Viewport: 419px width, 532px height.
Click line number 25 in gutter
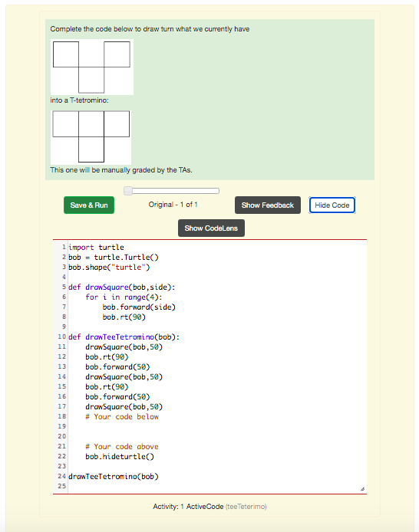[62, 486]
